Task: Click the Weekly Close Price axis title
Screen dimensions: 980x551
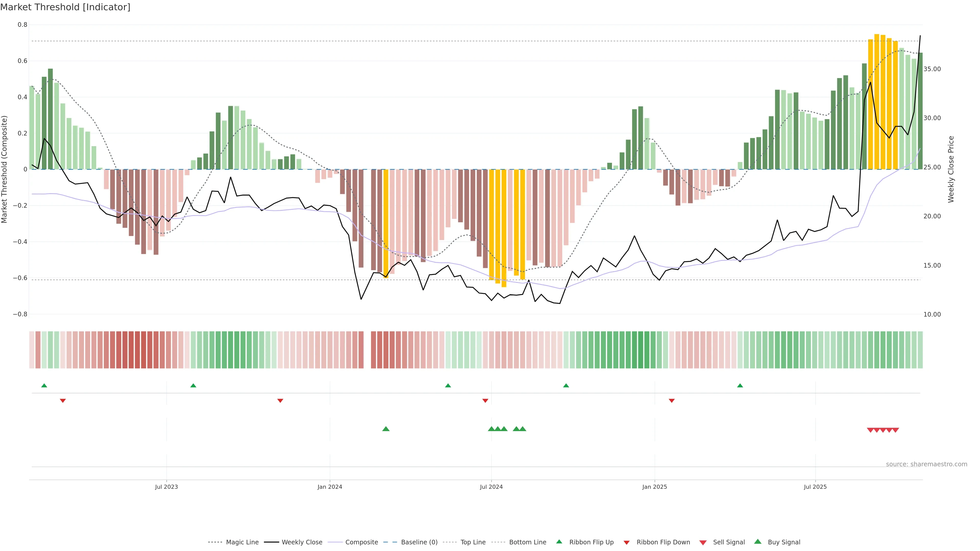Action: click(951, 169)
